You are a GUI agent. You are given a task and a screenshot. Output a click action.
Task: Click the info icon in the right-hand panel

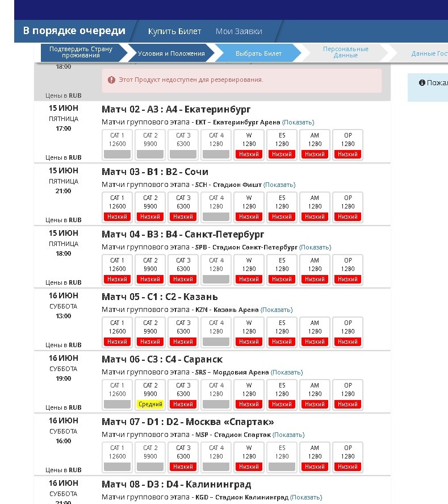point(422,82)
